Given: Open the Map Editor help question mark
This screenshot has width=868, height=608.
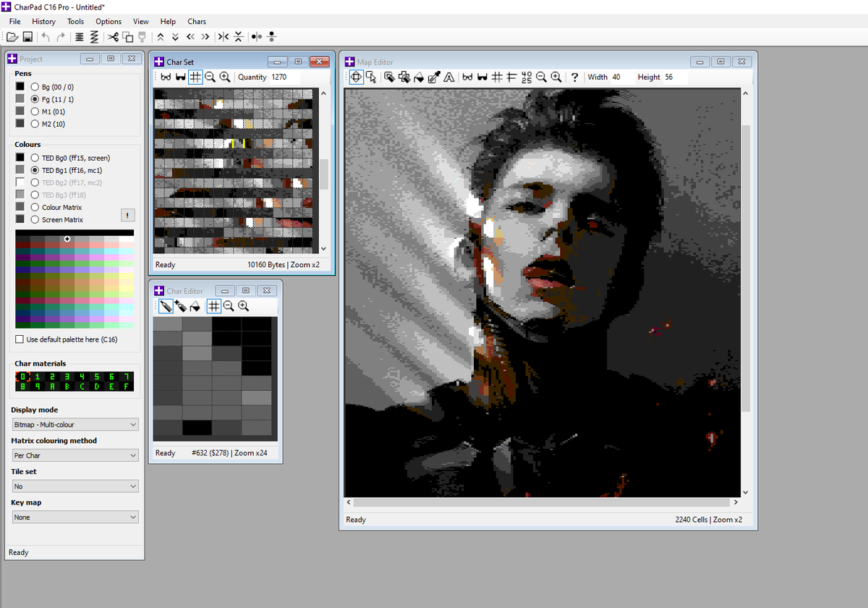Looking at the screenshot, I should [x=574, y=77].
